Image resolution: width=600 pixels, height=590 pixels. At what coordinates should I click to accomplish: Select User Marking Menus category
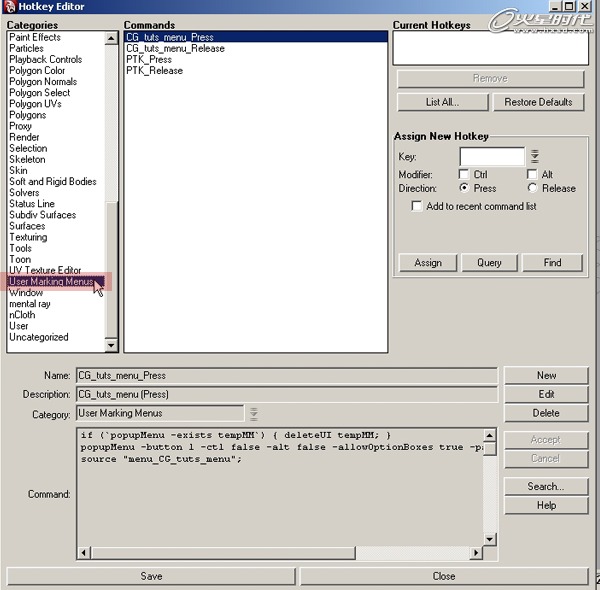[x=56, y=281]
